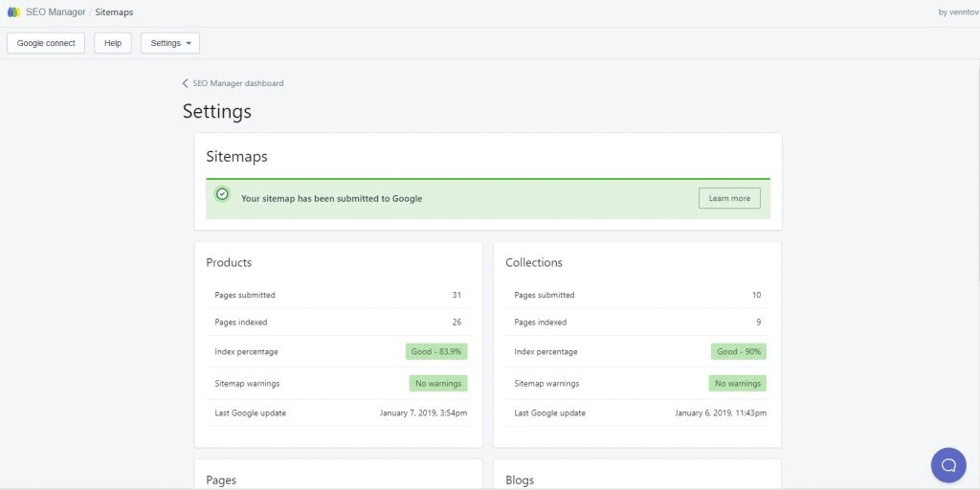Screen dimensions: 980x490
Task: Click the Google connect button
Action: [46, 43]
